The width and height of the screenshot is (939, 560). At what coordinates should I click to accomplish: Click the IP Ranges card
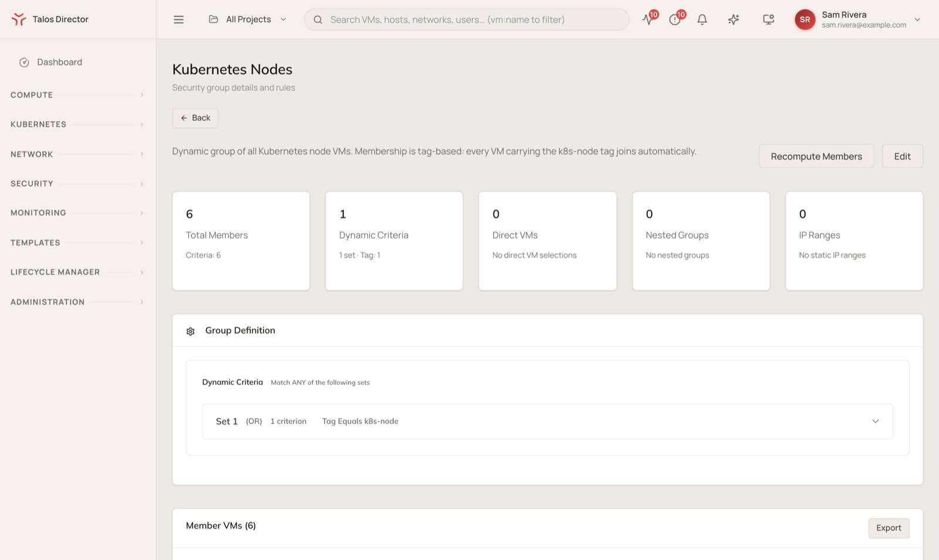(x=854, y=241)
